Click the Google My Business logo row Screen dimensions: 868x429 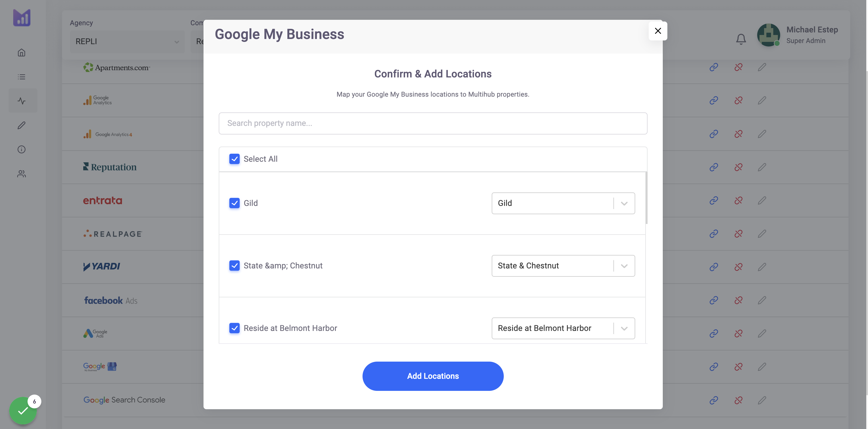pos(100,366)
